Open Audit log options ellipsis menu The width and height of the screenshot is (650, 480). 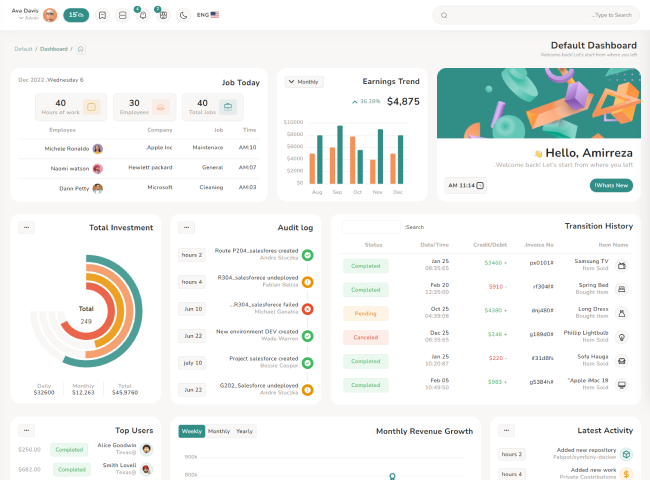coord(186,227)
